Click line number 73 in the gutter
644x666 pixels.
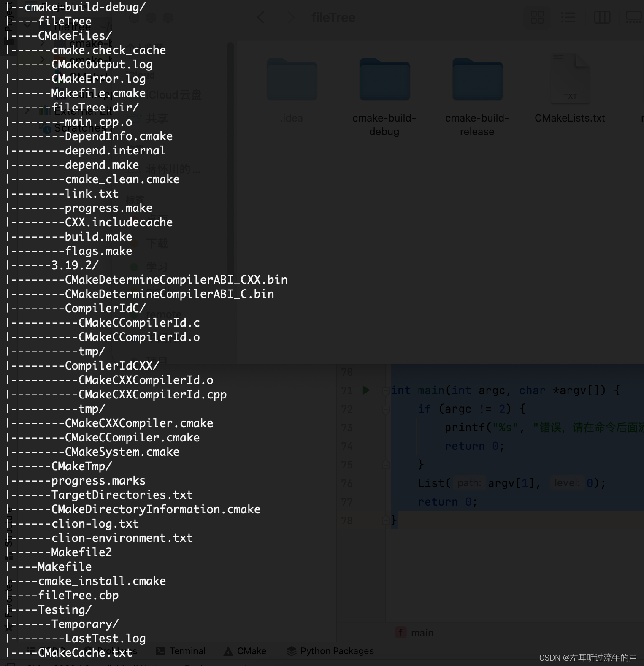pyautogui.click(x=347, y=428)
